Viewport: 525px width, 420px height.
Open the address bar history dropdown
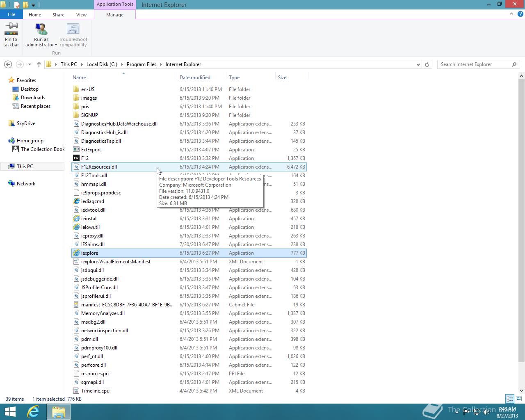pyautogui.click(x=418, y=64)
